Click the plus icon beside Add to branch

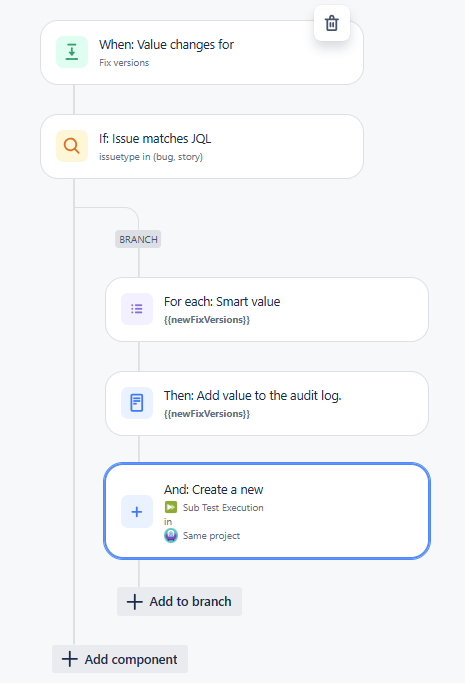coord(135,602)
